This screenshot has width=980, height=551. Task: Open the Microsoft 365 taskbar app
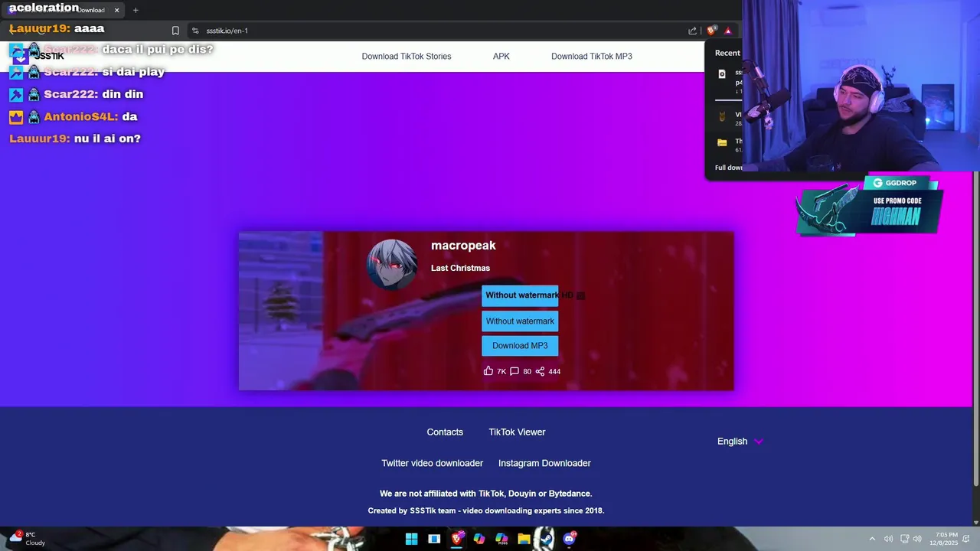pyautogui.click(x=501, y=539)
